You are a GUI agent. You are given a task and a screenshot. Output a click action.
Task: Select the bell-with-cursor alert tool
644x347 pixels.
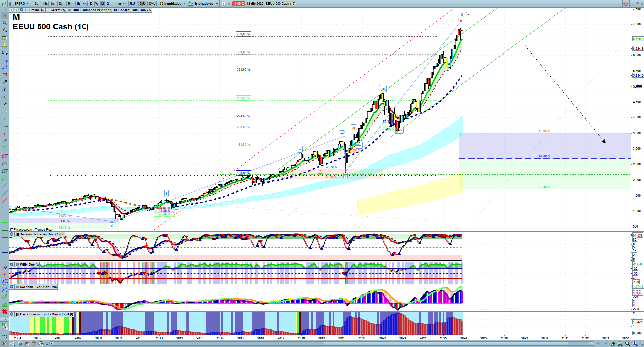[5, 38]
